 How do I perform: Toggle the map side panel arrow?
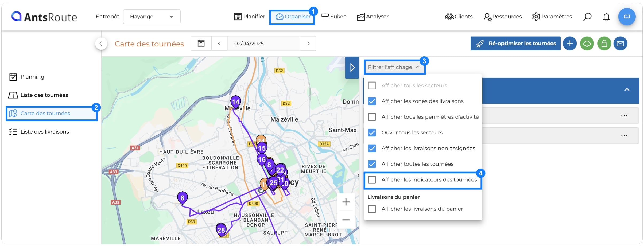[352, 67]
